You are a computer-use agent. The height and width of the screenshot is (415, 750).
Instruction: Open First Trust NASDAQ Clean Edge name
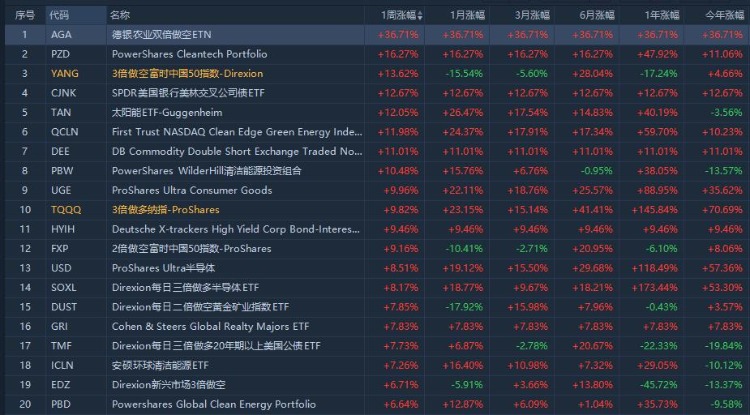pos(237,132)
